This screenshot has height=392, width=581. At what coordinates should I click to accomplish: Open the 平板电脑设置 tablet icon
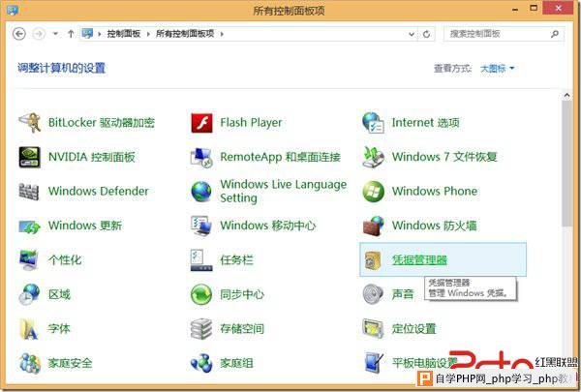pyautogui.click(x=374, y=363)
